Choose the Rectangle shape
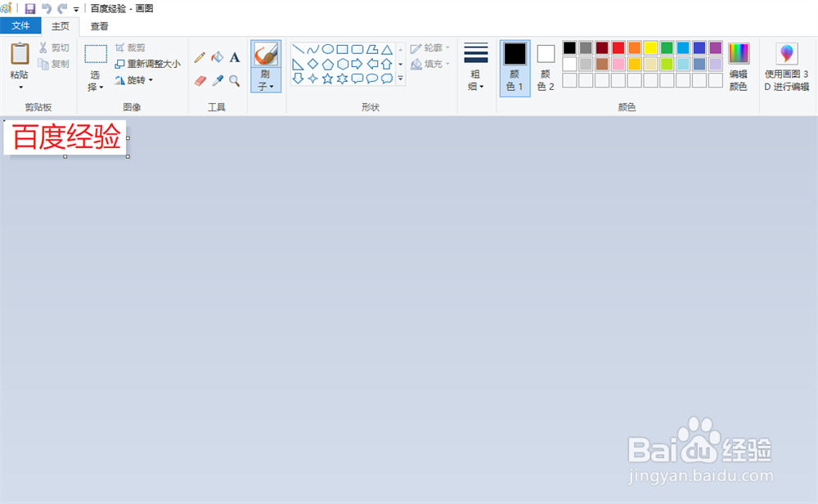818x504 pixels. click(x=342, y=50)
